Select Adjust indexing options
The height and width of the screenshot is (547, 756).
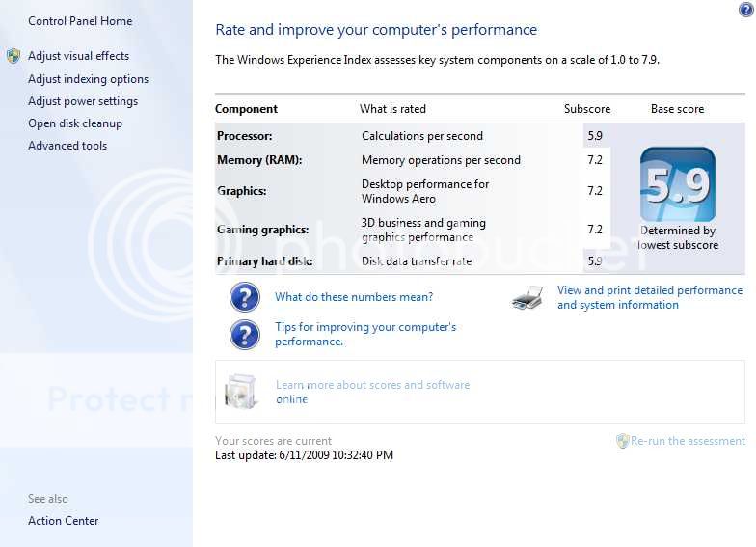click(88, 79)
